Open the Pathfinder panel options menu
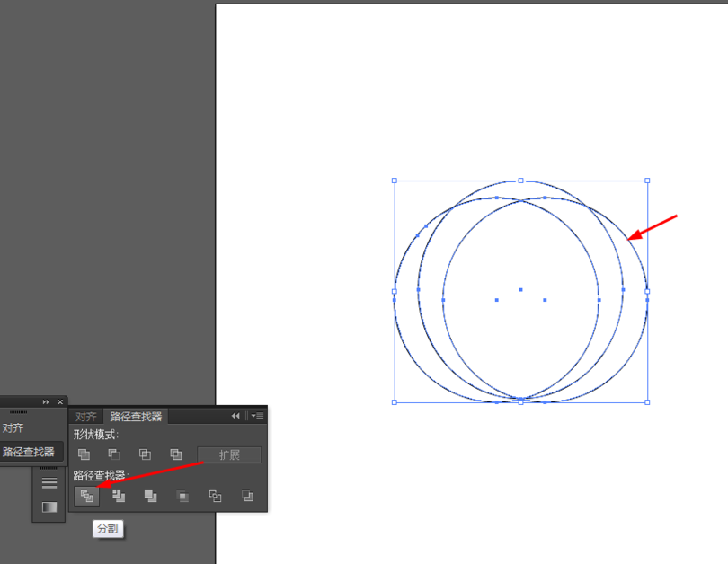The height and width of the screenshot is (564, 728). coord(257,416)
